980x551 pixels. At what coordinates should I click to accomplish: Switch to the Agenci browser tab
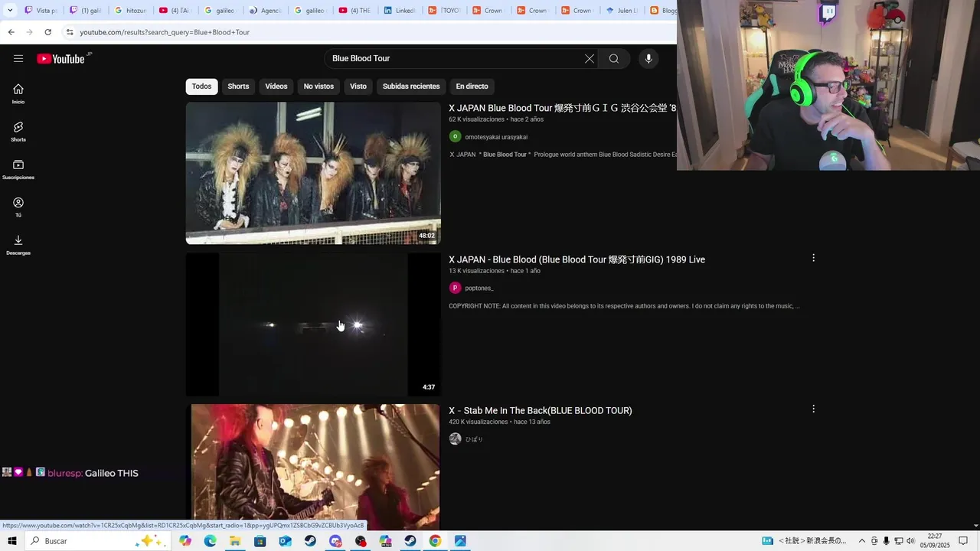265,11
